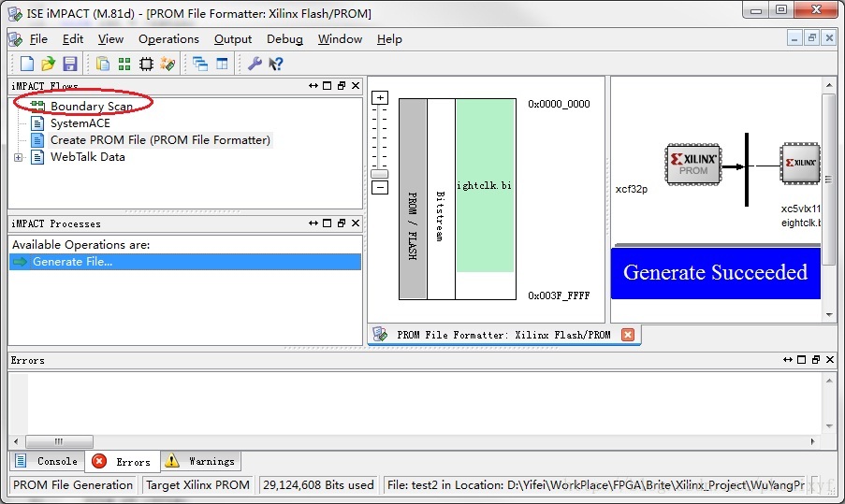
Task: Click the Open folder toolbar icon
Action: 48,64
